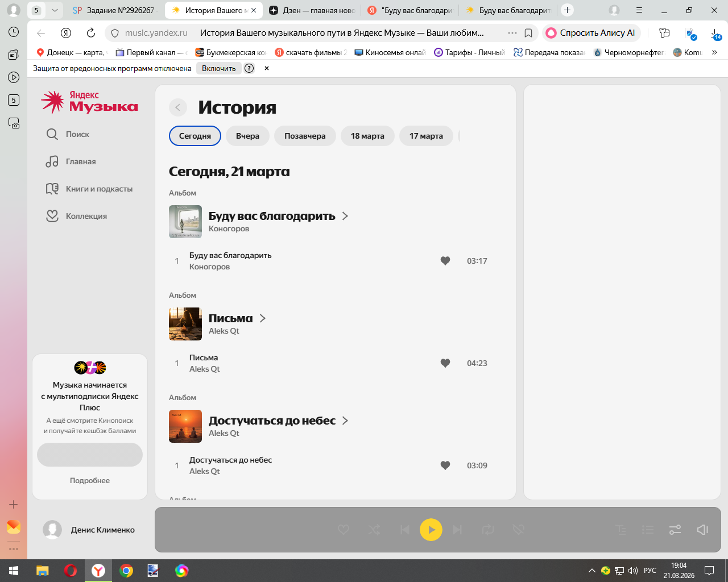Reload the page

91,33
